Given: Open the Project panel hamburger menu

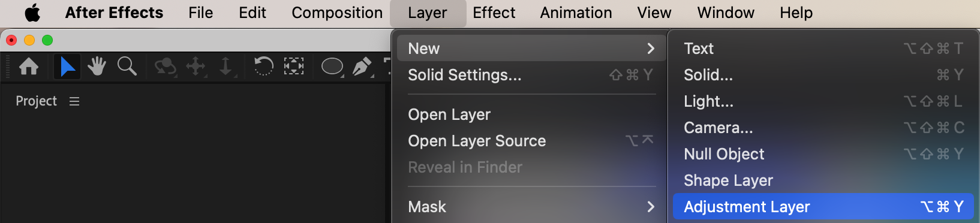Looking at the screenshot, I should point(74,101).
